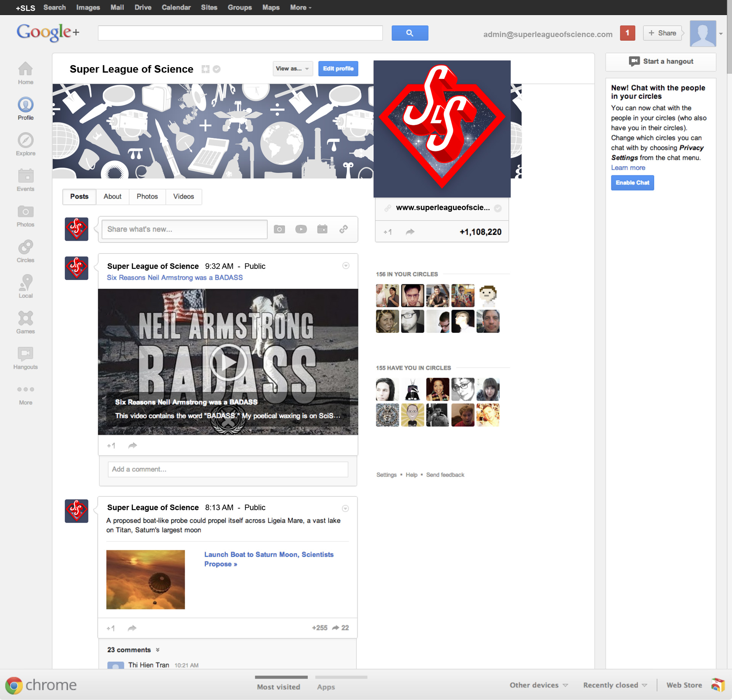The width and height of the screenshot is (732, 700).
Task: Select the Most visited tab
Action: pos(279,686)
